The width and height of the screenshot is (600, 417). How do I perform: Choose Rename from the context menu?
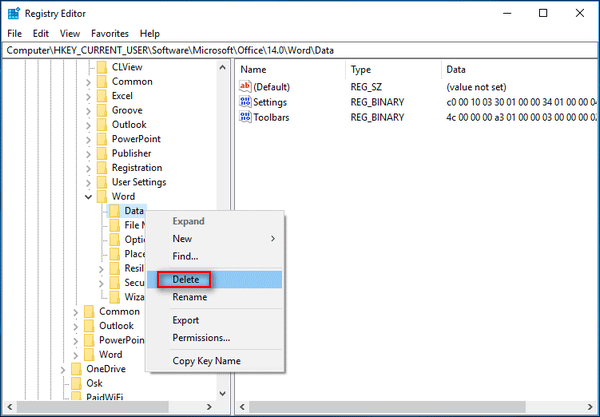(x=190, y=297)
